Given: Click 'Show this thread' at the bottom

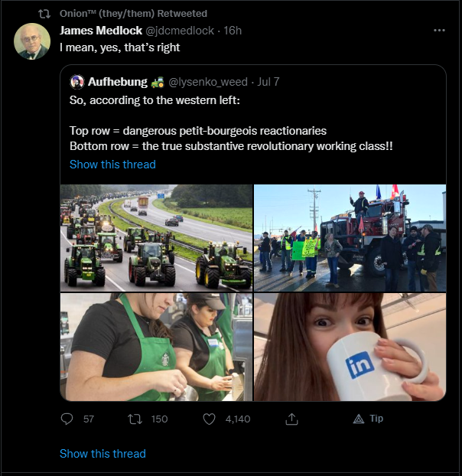Looking at the screenshot, I should tap(102, 453).
